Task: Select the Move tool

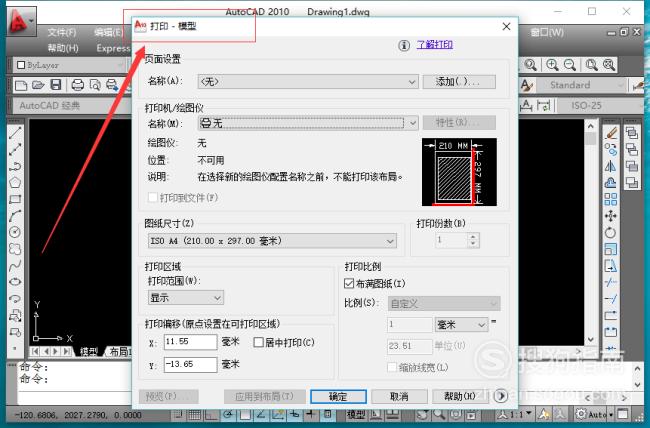Action: pos(611,216)
